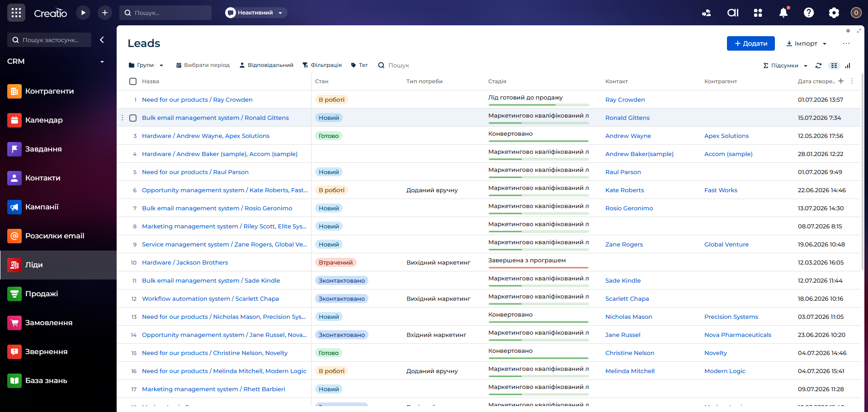Open the Імпорт dropdown

pyautogui.click(x=807, y=43)
